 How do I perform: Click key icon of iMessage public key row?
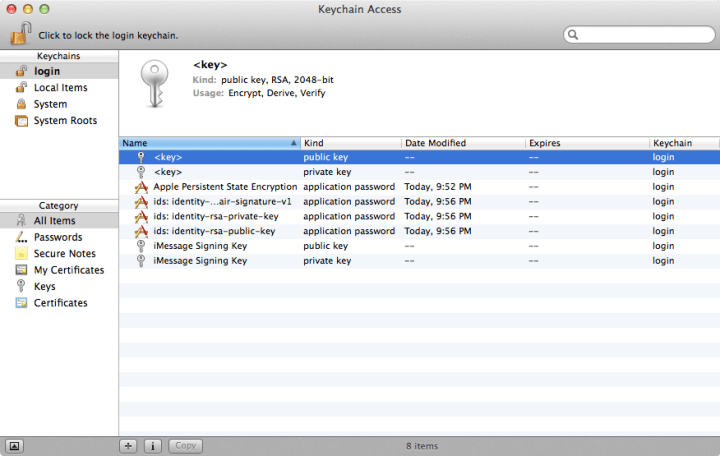[141, 246]
